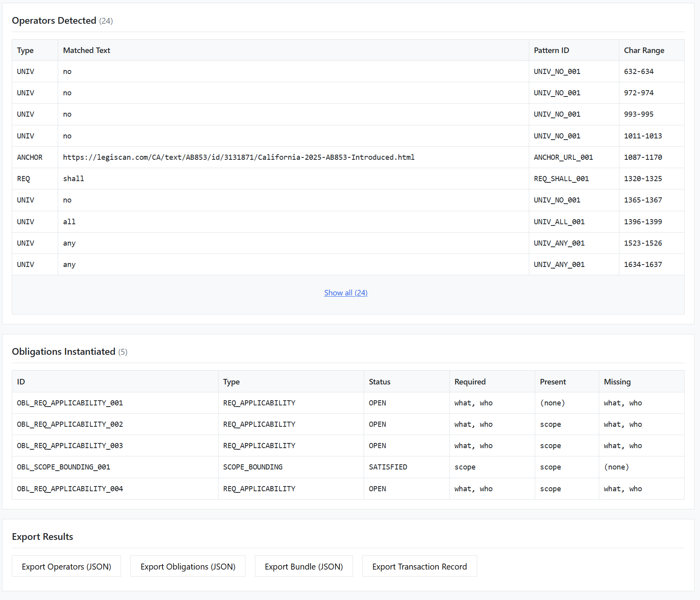The image size is (700, 600).
Task: Click the UNIV_ANY_001 pattern ID cell
Action: click(x=559, y=243)
